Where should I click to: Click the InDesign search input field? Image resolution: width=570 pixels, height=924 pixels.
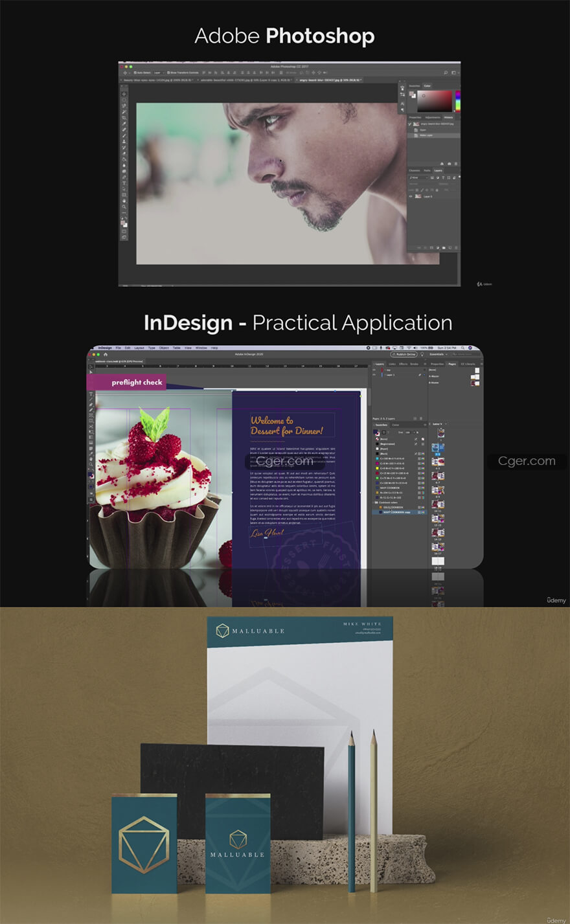click(x=466, y=354)
